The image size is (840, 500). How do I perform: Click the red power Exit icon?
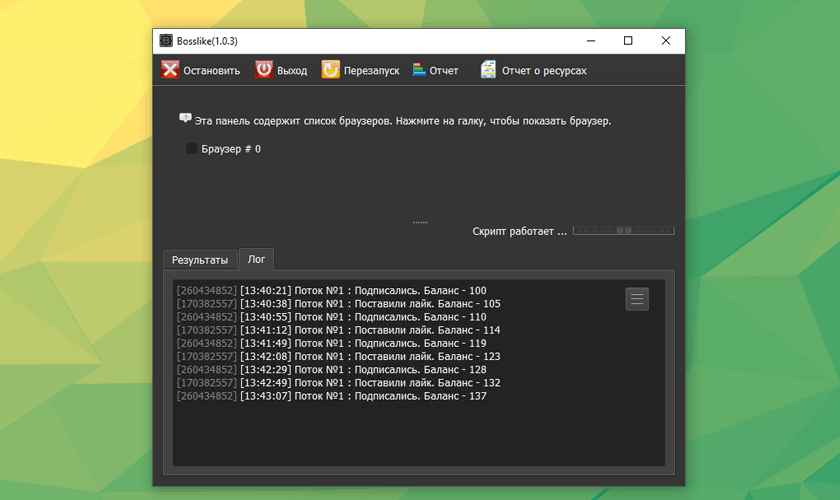coord(264,70)
